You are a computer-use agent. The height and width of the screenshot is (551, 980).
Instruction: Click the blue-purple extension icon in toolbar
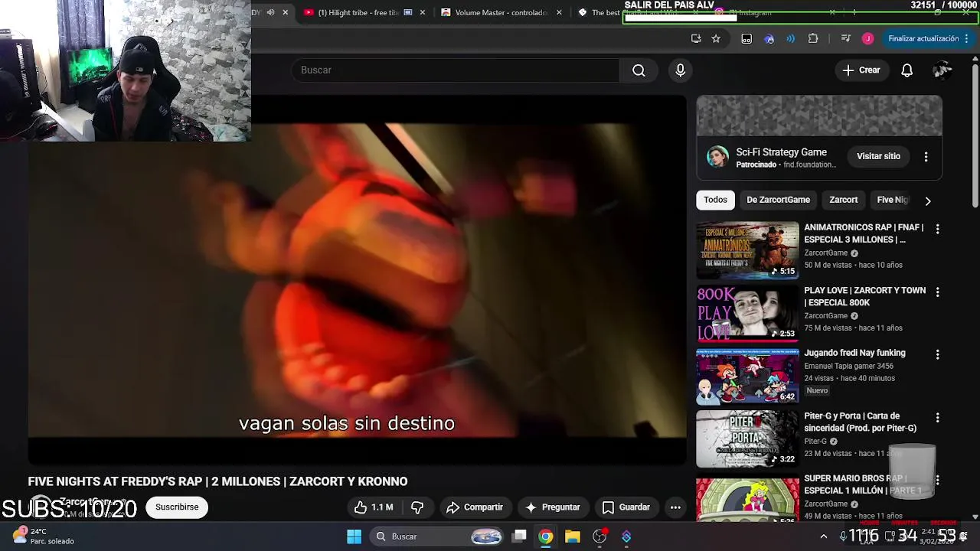pyautogui.click(x=769, y=38)
